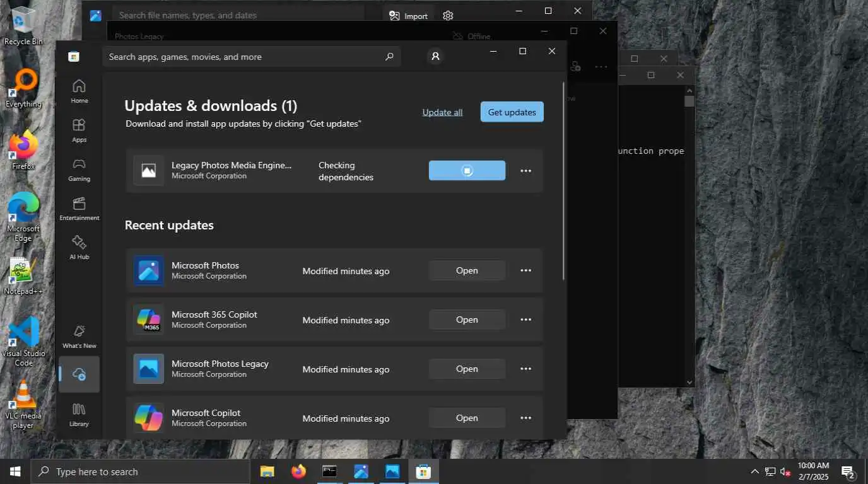Stop the Legacy Photos Media Engine download
The height and width of the screenshot is (484, 868).
tap(467, 170)
